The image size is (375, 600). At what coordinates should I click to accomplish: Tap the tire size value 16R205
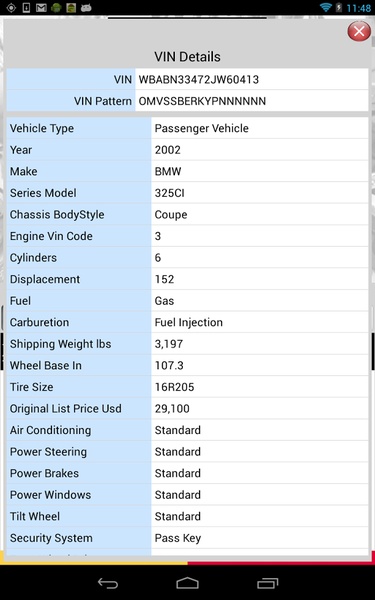coord(174,387)
